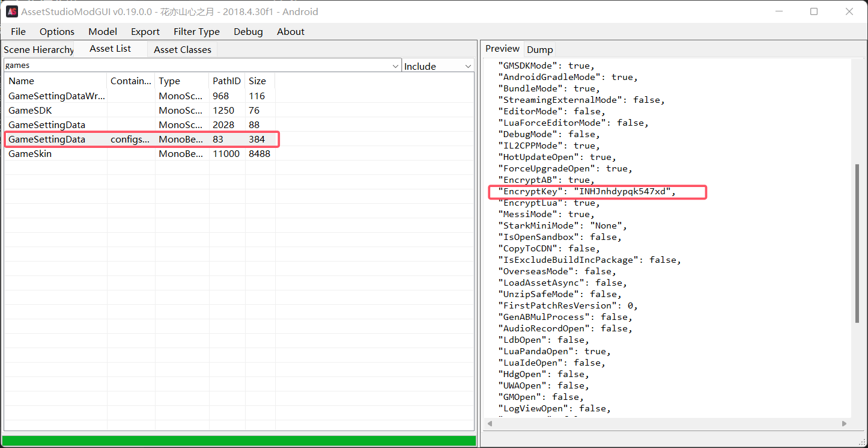This screenshot has width=868, height=448.
Task: Open the About menu
Action: click(x=291, y=32)
